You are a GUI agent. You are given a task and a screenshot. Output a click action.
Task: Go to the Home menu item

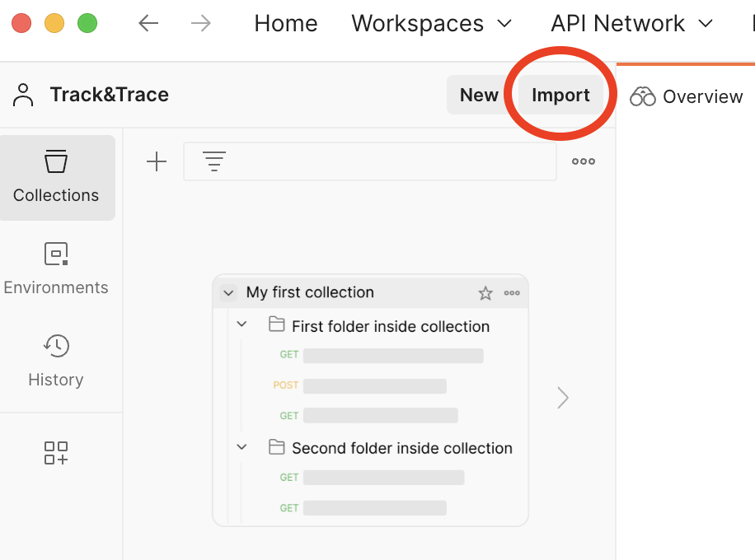point(285,23)
